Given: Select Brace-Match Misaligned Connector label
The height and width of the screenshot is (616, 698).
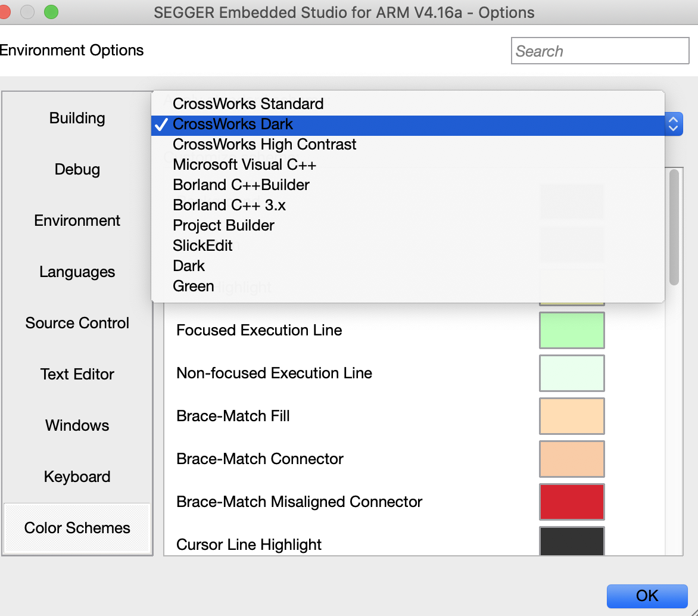Looking at the screenshot, I should [299, 502].
